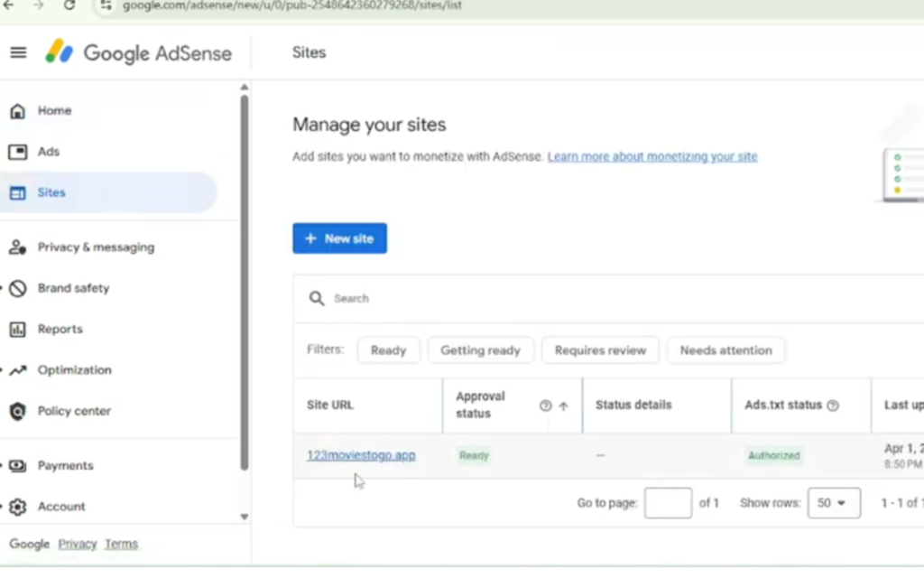Click the help icon next to Ads.txt status
This screenshot has height=578, width=924.
[833, 406]
